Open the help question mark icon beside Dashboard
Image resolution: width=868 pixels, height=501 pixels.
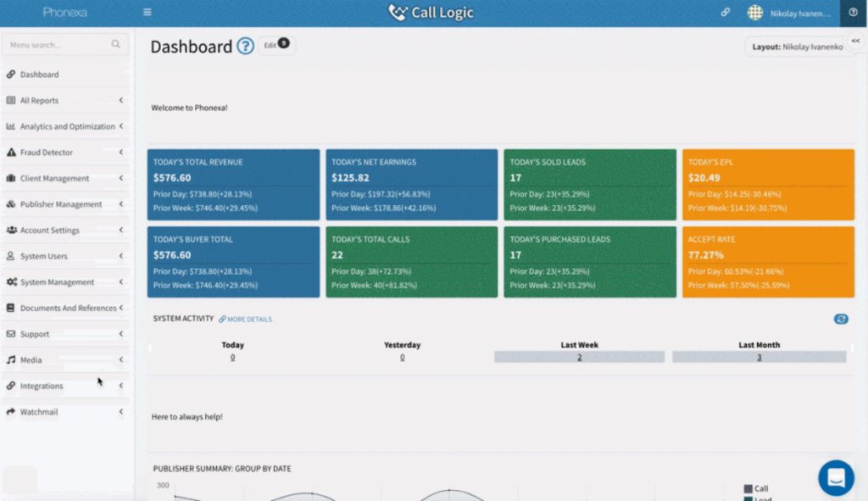click(x=245, y=47)
